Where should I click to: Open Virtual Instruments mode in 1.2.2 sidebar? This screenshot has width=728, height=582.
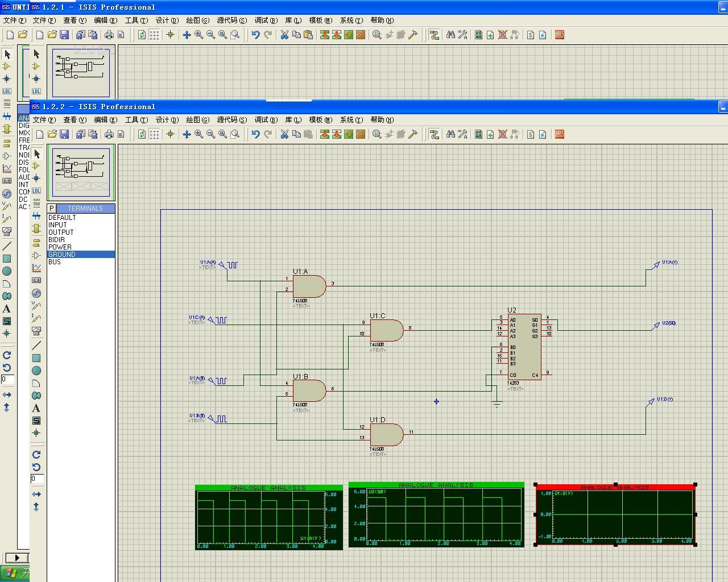(36, 330)
